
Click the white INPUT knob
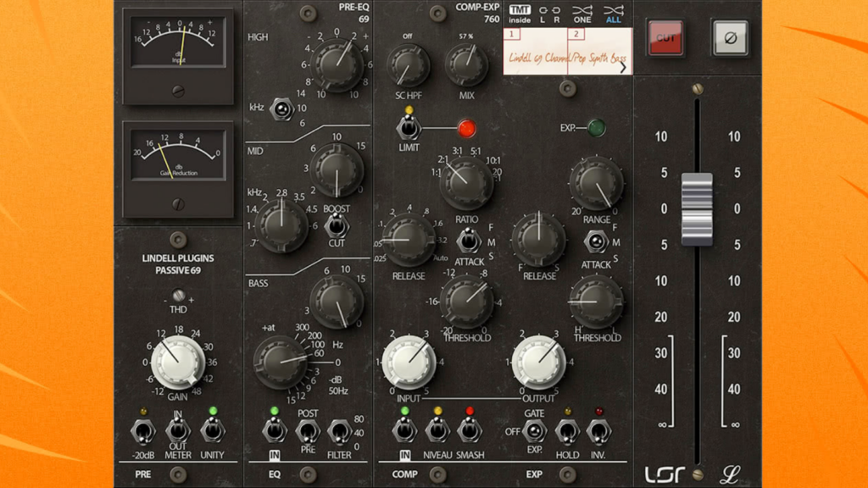point(409,362)
